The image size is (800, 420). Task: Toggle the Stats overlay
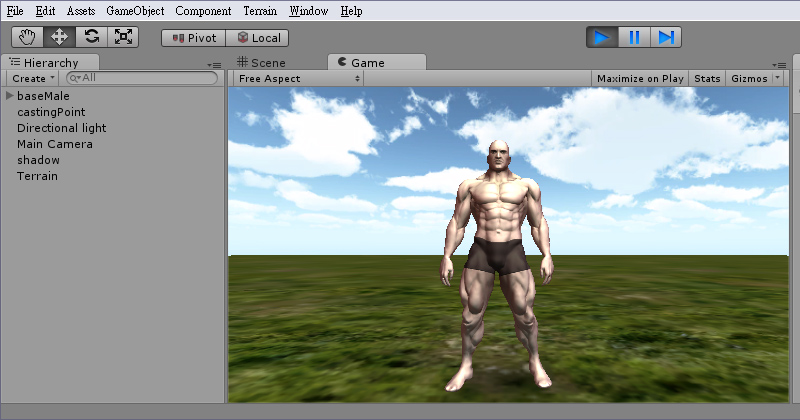pos(707,79)
